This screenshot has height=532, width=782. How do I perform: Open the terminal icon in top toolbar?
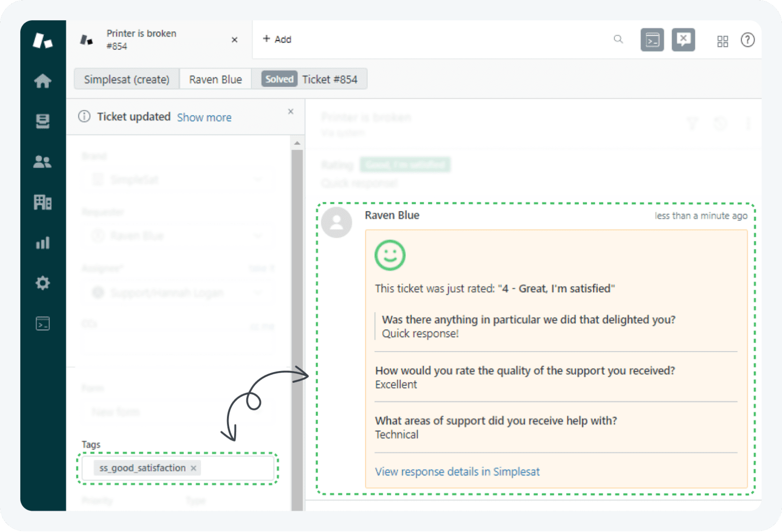pyautogui.click(x=652, y=39)
